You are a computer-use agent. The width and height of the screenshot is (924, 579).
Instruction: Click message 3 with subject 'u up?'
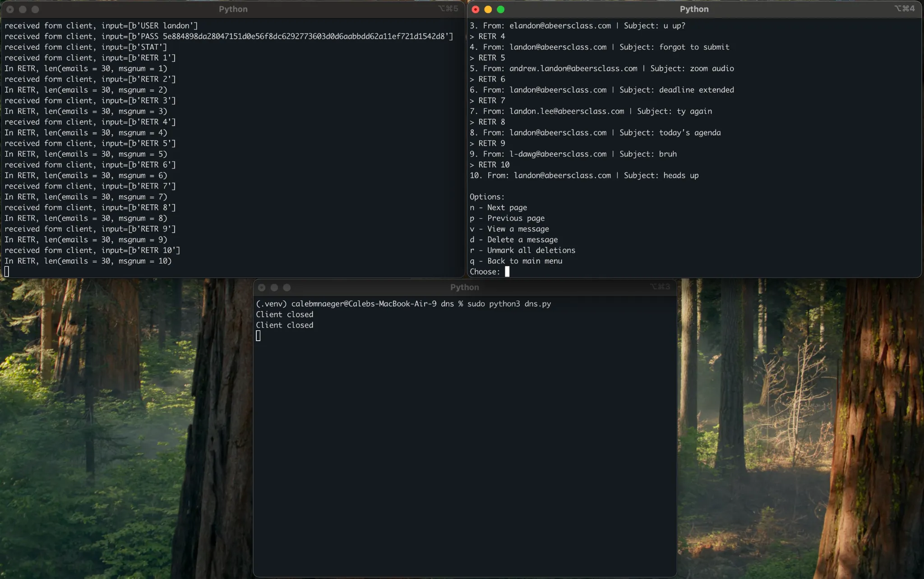[577, 26]
